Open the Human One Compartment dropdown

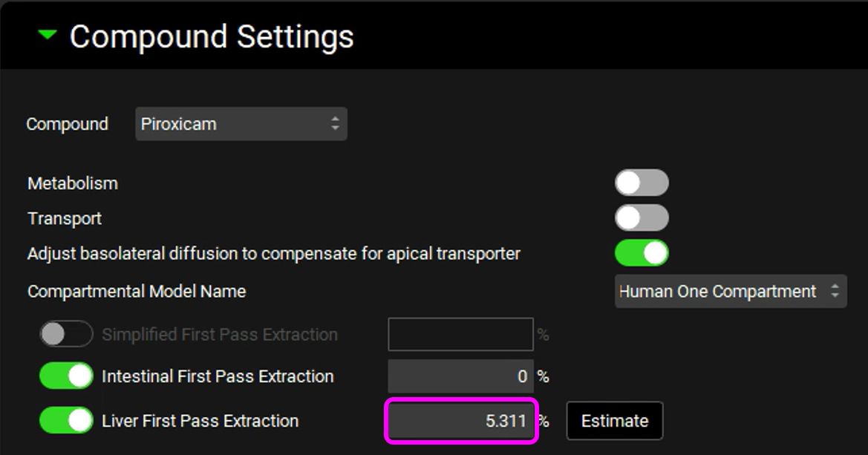(730, 292)
